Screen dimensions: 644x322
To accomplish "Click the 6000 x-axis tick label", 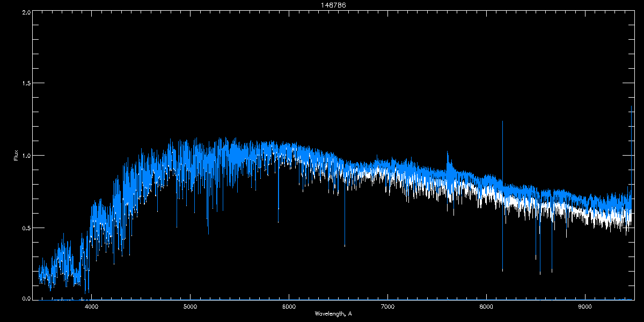I will 289,307.
